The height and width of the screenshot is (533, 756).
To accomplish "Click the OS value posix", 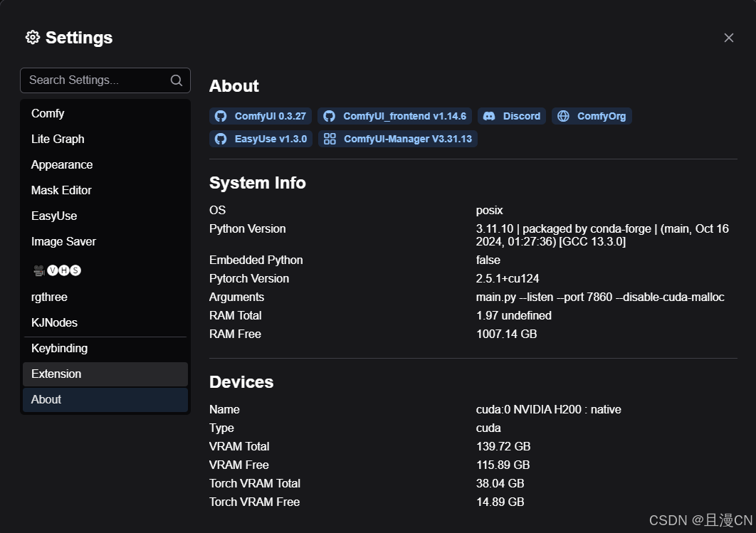I will click(x=489, y=211).
